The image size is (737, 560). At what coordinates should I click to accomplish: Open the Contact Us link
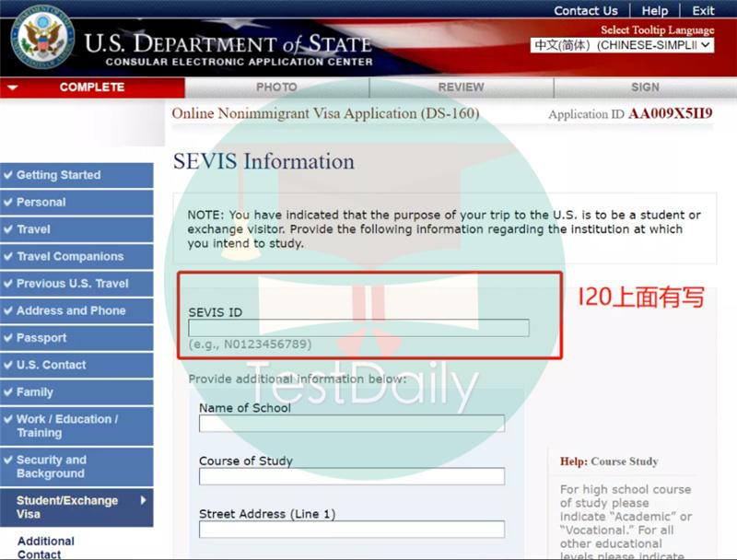coord(586,10)
